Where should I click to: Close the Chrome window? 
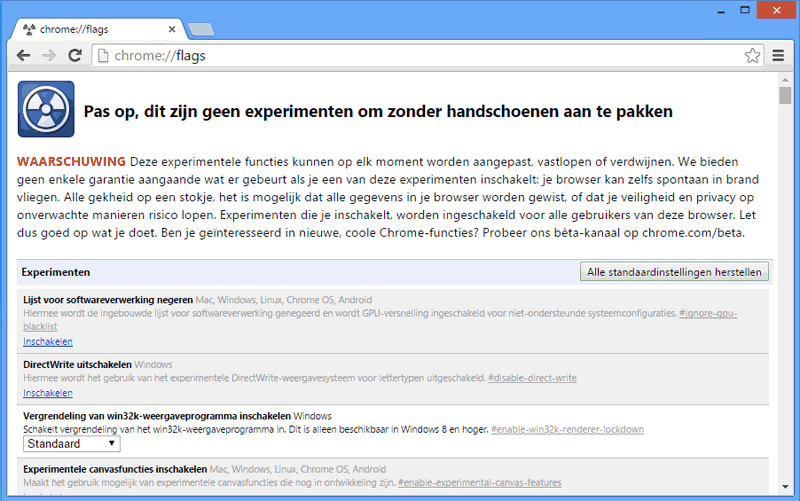[777, 10]
